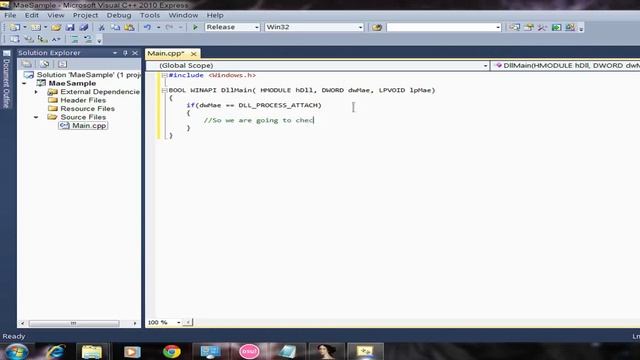This screenshot has height=360, width=640.
Task: Open the Window menu
Action: click(x=183, y=15)
